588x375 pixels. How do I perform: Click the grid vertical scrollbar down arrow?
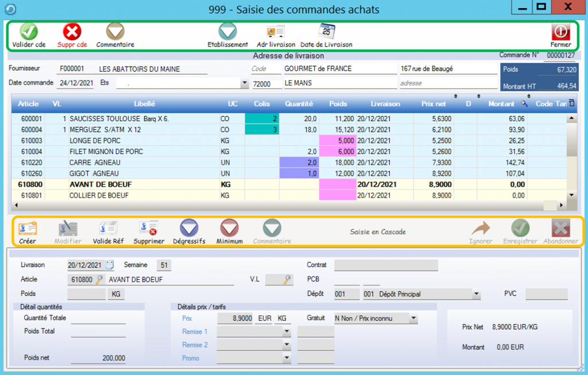click(x=571, y=195)
